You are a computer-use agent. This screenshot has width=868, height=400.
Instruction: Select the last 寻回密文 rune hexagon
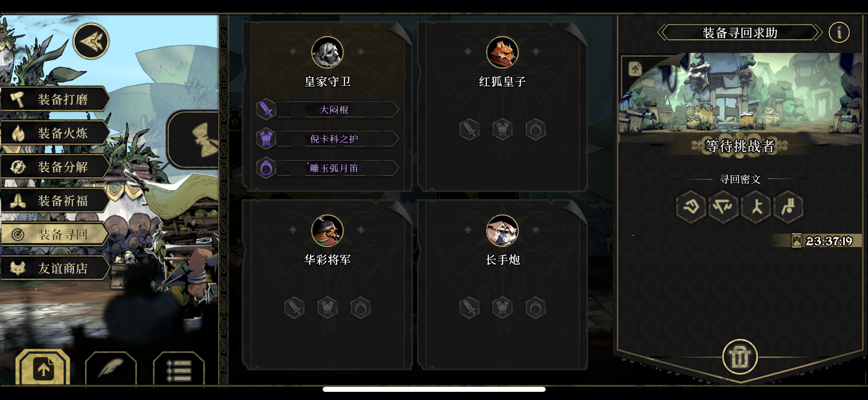(x=789, y=207)
